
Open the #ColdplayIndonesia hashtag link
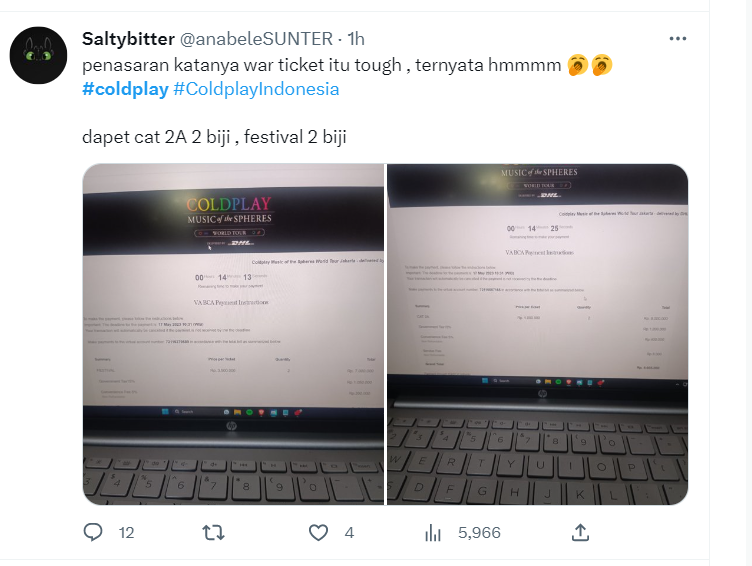(x=256, y=89)
